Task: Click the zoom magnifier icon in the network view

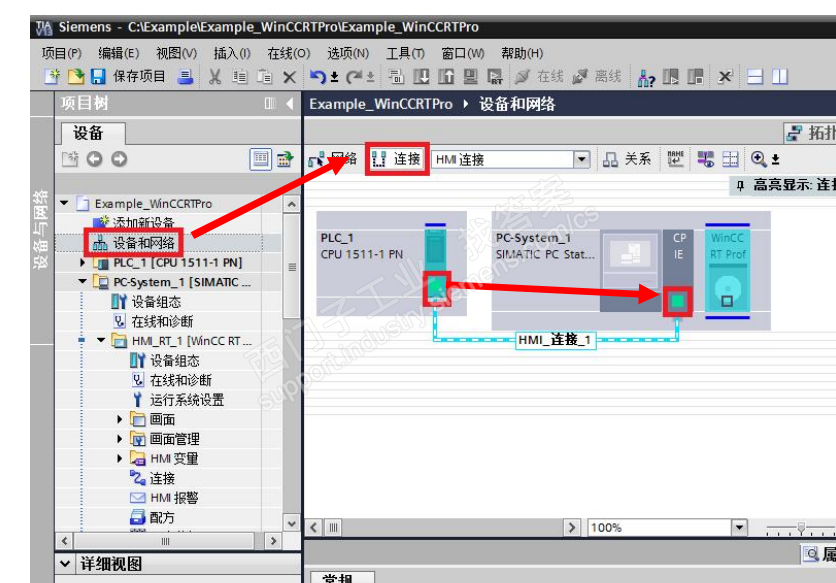Action: tap(759, 159)
